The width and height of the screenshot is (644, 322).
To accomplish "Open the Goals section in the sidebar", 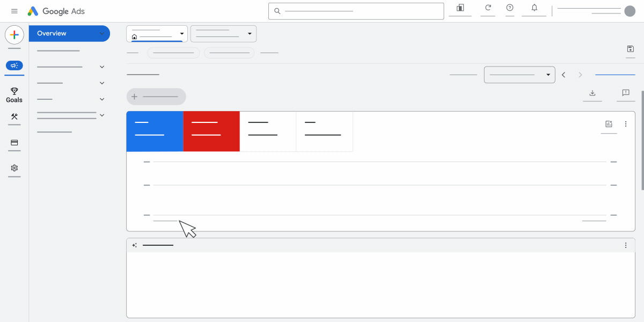I will pyautogui.click(x=14, y=94).
